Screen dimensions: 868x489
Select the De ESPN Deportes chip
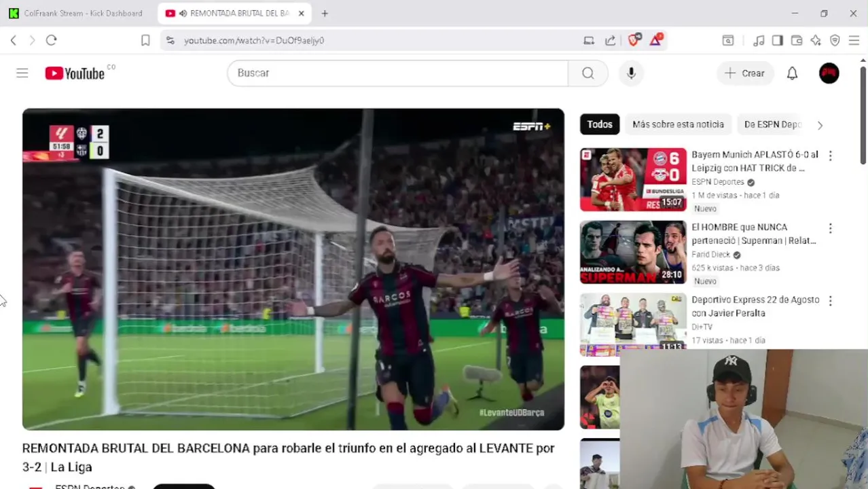point(773,124)
